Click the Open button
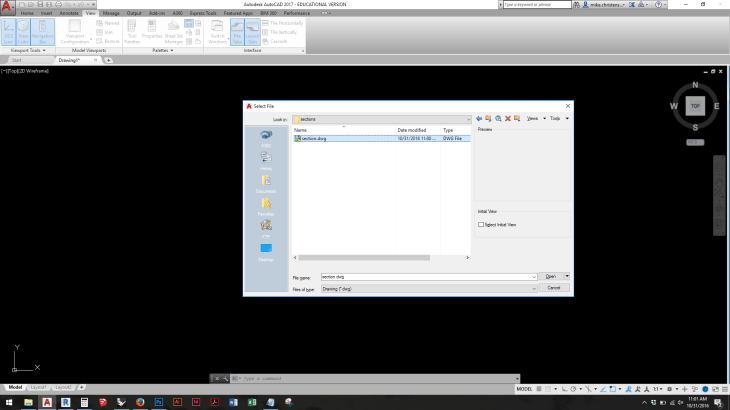730x410 pixels. click(x=551, y=276)
